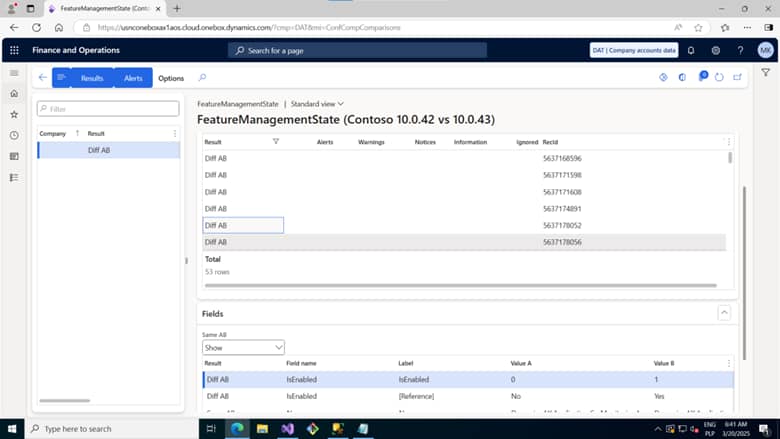Image resolution: width=780 pixels, height=439 pixels.
Task: Click the form back arrow
Action: tap(43, 78)
